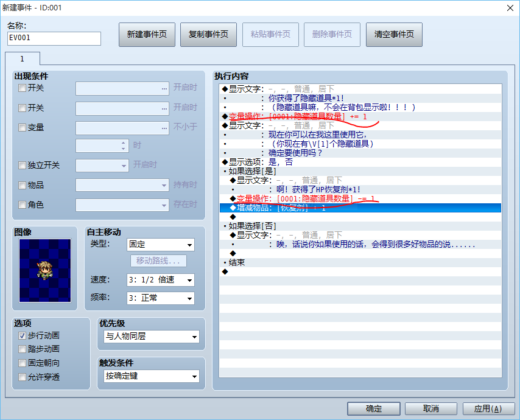Click the character sprite image thumbnail
520x420 pixels.
[x=45, y=270]
